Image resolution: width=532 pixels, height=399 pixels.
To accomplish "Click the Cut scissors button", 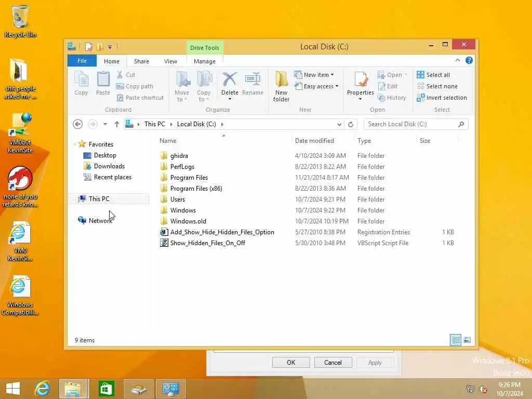I will 126,75.
